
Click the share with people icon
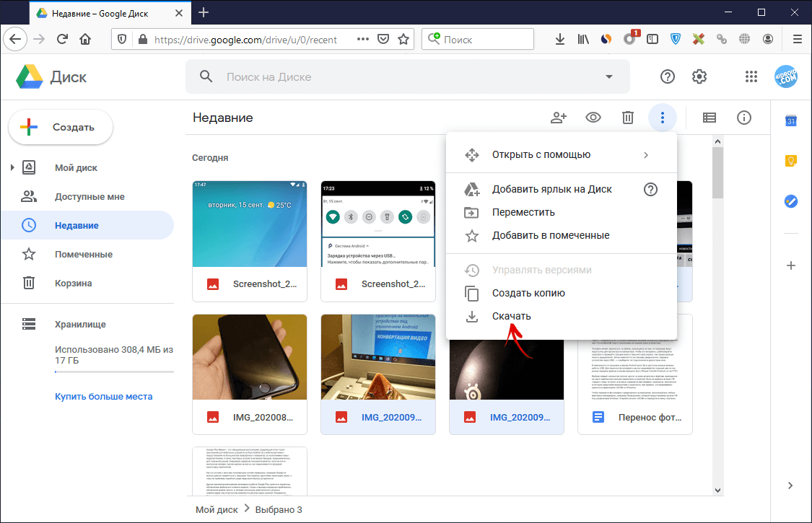(x=559, y=118)
